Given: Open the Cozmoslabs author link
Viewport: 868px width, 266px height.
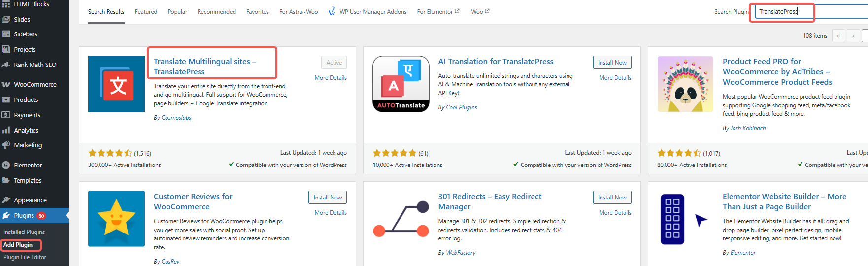Looking at the screenshot, I should (x=176, y=118).
